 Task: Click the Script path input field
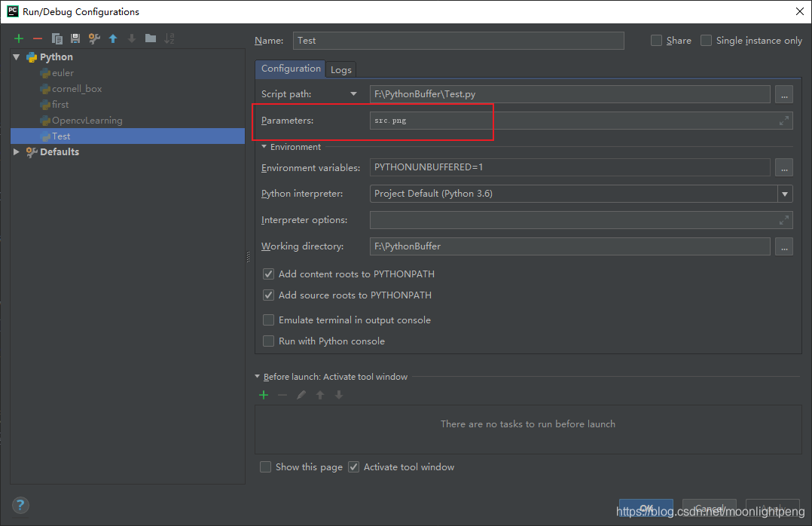(569, 94)
